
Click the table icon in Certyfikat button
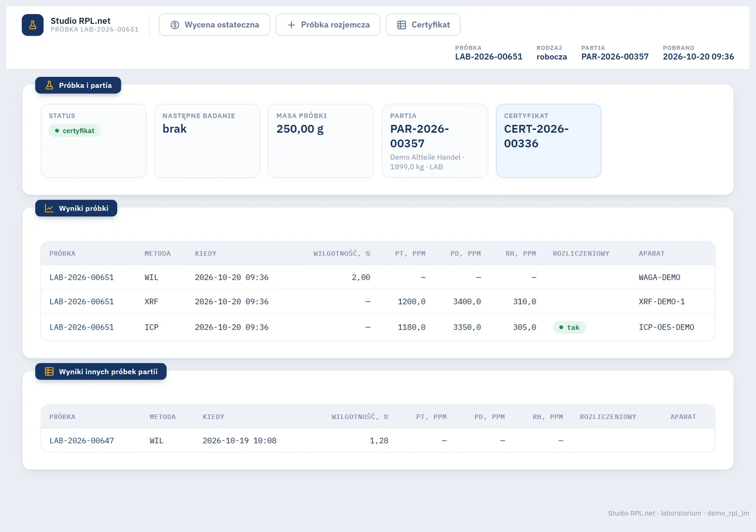pyautogui.click(x=401, y=25)
